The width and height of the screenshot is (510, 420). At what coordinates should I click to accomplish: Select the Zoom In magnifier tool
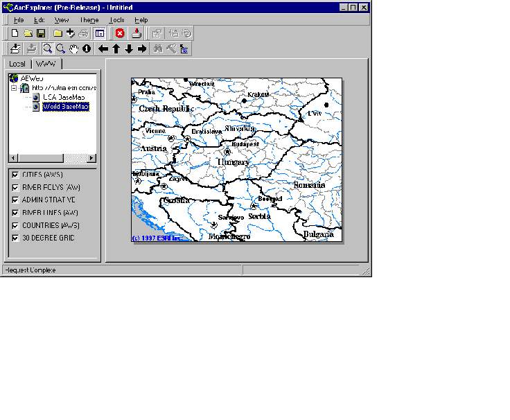(x=47, y=49)
